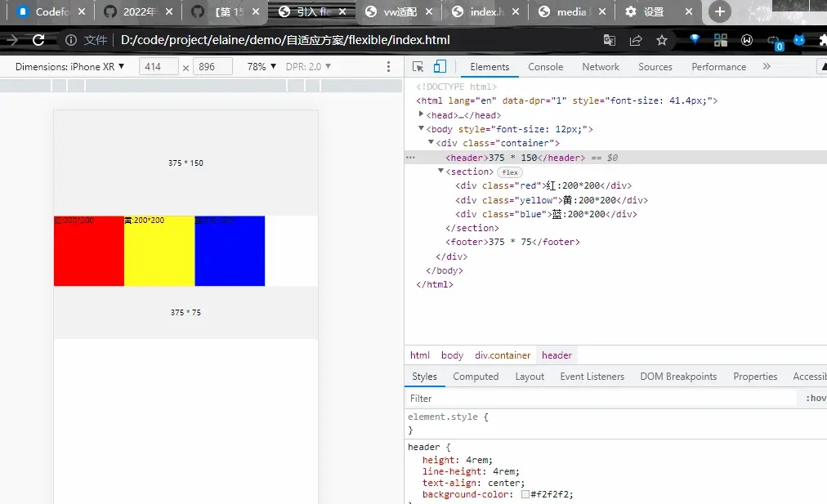Open the Dimensions iPhone XR dropdown
This screenshot has width=827, height=504.
click(70, 67)
